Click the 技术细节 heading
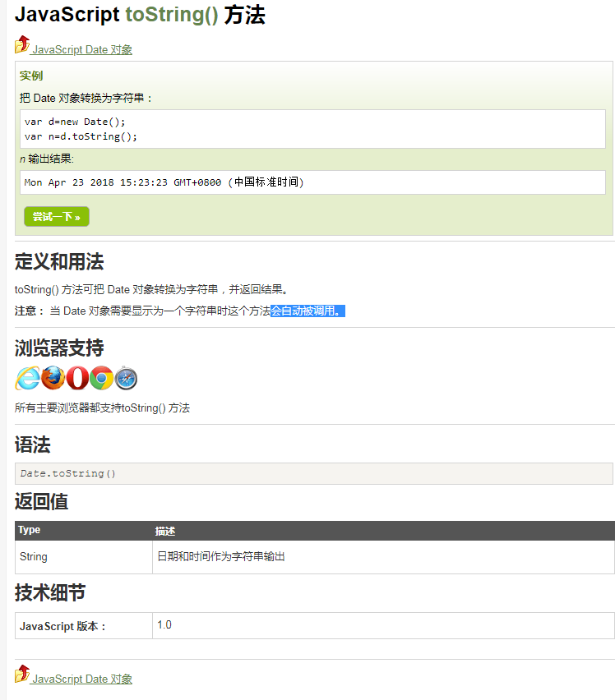 pyautogui.click(x=50, y=592)
